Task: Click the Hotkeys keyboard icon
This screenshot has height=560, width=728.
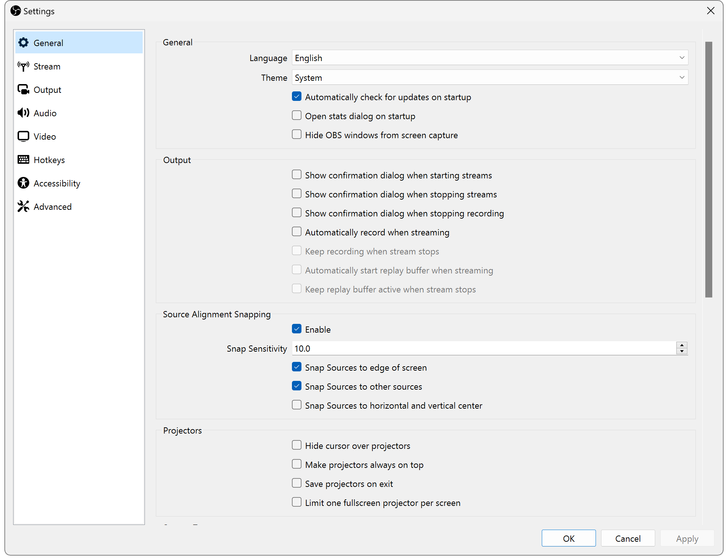Action: (23, 159)
